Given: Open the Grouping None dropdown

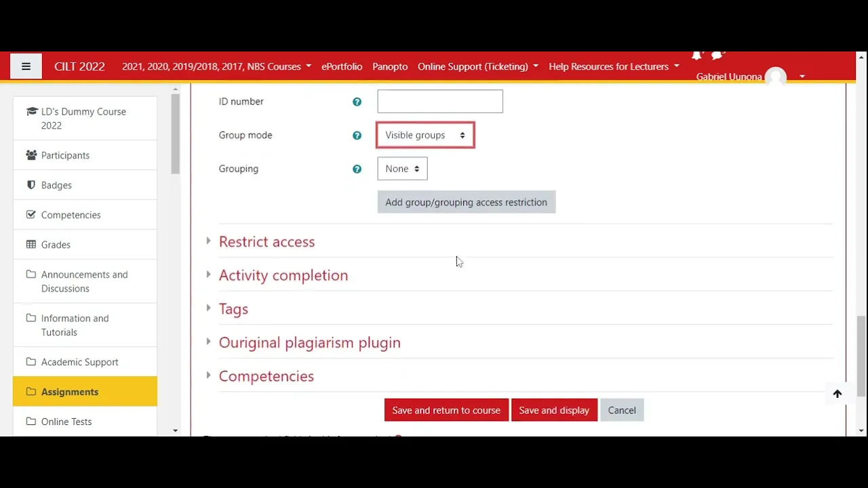Looking at the screenshot, I should point(402,169).
